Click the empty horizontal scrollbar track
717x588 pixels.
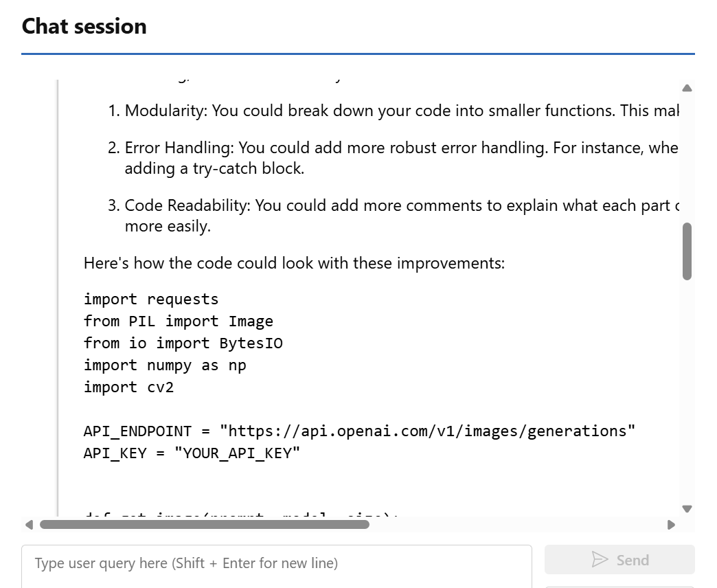tap(515, 525)
